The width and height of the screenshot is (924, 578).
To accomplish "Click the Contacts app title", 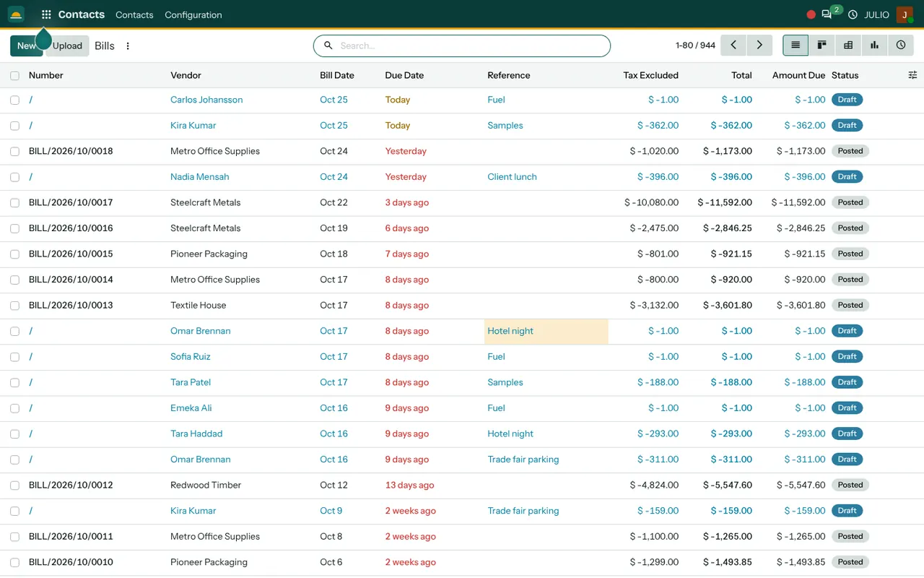I will point(82,14).
